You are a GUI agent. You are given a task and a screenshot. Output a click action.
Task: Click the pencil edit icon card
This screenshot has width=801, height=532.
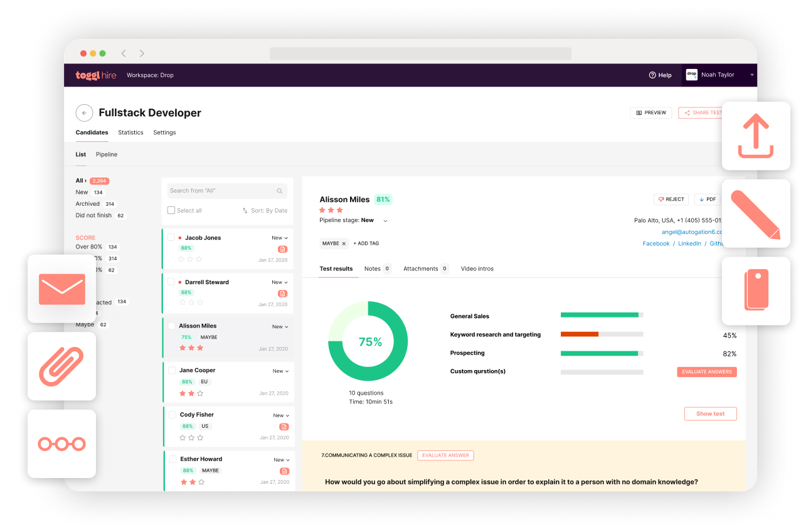[x=756, y=214]
